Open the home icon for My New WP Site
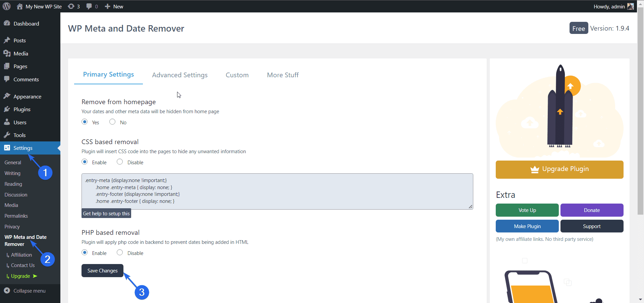The width and height of the screenshot is (644, 303). [20, 6]
